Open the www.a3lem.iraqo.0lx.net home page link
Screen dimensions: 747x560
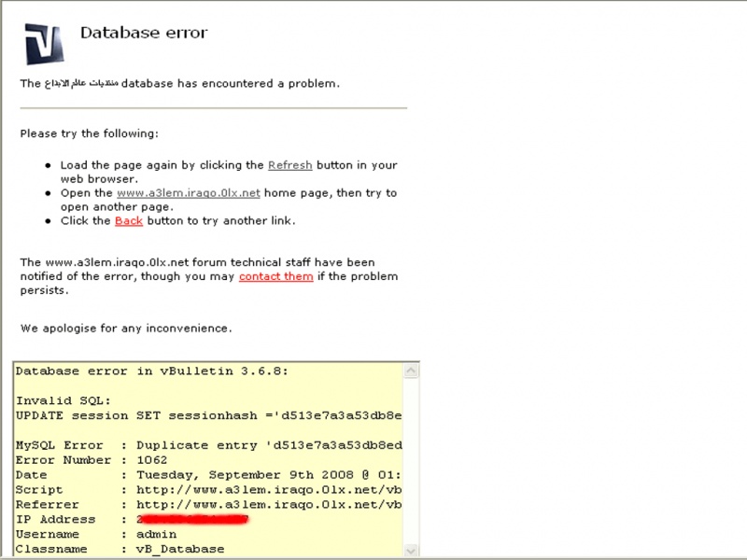[188, 193]
